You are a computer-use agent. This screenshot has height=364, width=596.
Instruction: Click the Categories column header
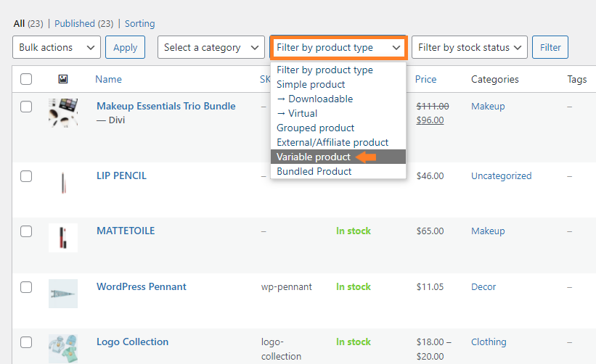click(495, 79)
